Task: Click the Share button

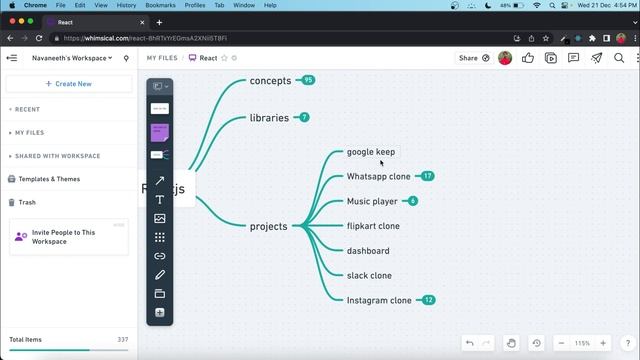Action: click(473, 58)
